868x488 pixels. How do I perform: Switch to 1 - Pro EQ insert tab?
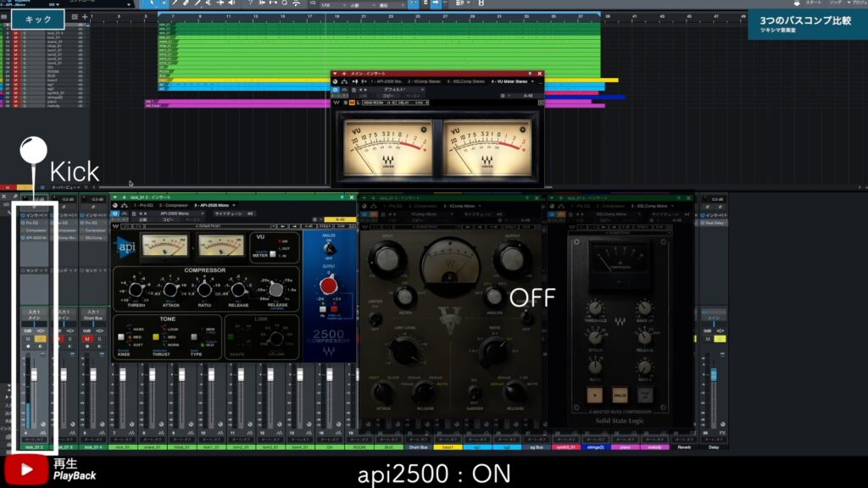point(143,205)
